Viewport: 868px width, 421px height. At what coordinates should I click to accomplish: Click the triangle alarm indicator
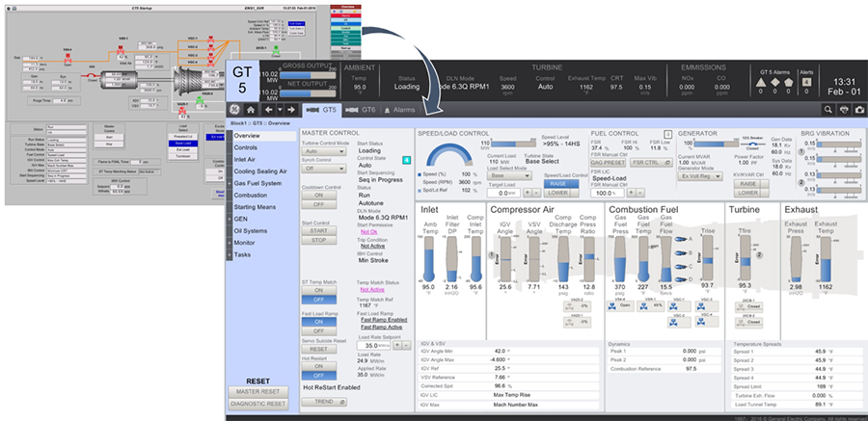click(760, 83)
